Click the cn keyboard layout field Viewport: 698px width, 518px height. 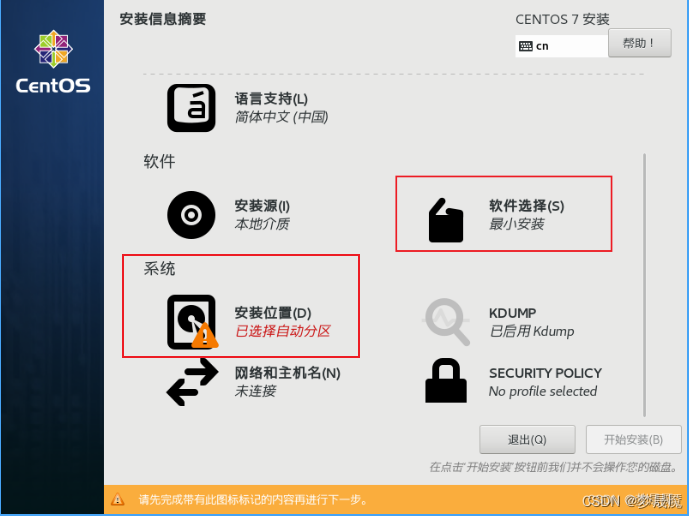tap(561, 46)
